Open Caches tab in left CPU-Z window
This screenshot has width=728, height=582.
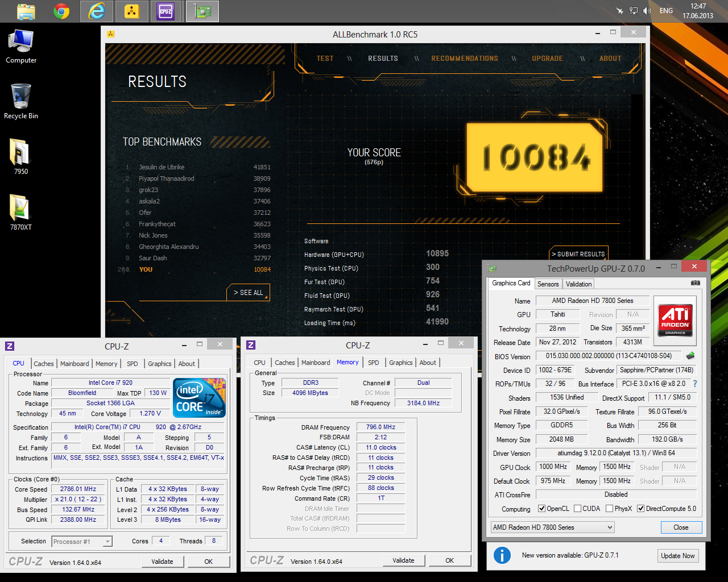pos(44,364)
